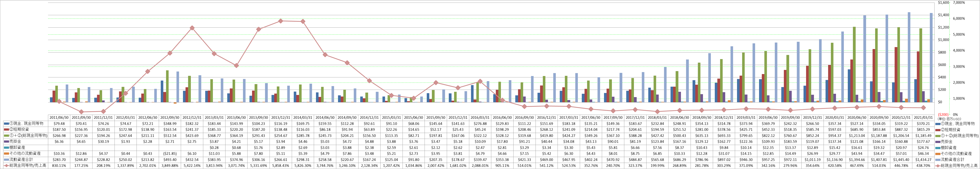Click receivable $91.21 under 2016/09/30
The width and height of the screenshot is (980, 169).
pyautogui.click(x=525, y=142)
